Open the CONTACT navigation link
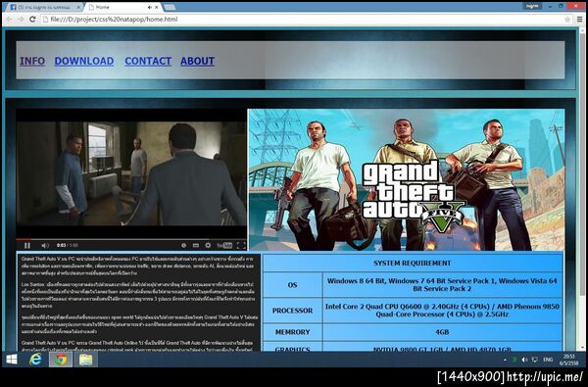This screenshot has height=387, width=588. [148, 61]
